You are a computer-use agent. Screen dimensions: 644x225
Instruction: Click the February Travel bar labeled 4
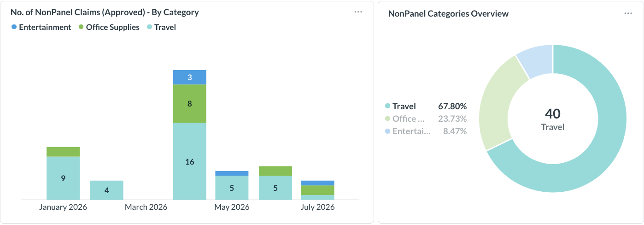point(107,190)
